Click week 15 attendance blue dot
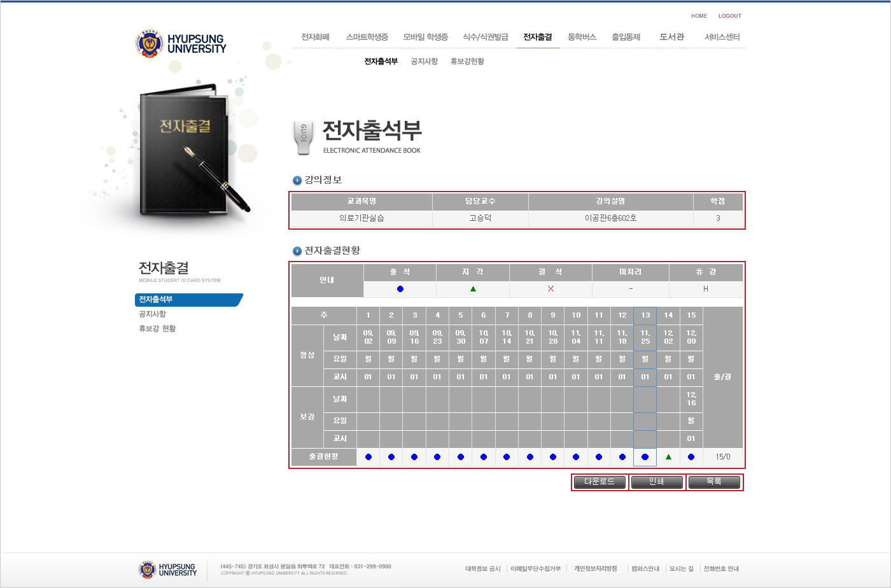This screenshot has height=588, width=891. 691,457
